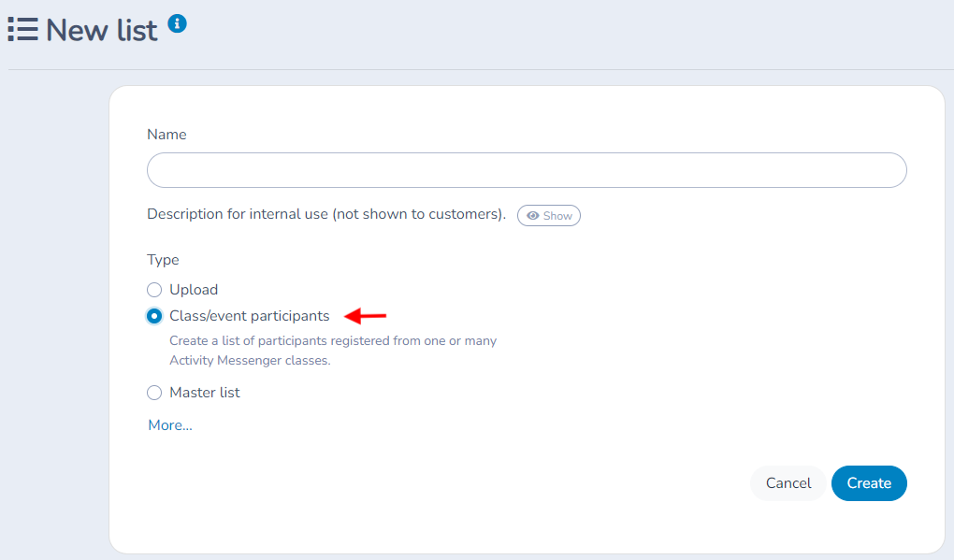Click the 'Create a list of participants' helper text
Screen dimensions: 954x560
(x=333, y=351)
